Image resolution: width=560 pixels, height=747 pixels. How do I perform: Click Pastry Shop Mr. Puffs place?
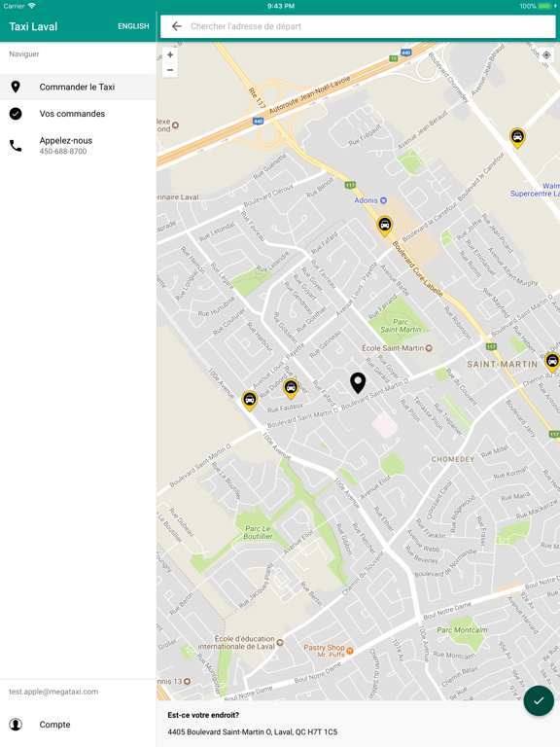329,651
